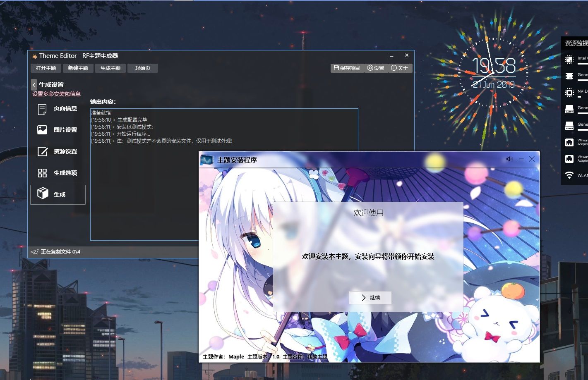Image resolution: width=588 pixels, height=380 pixels.
Task: Click the Theme Editor maple leaf app icon
Action: [x=35, y=56]
